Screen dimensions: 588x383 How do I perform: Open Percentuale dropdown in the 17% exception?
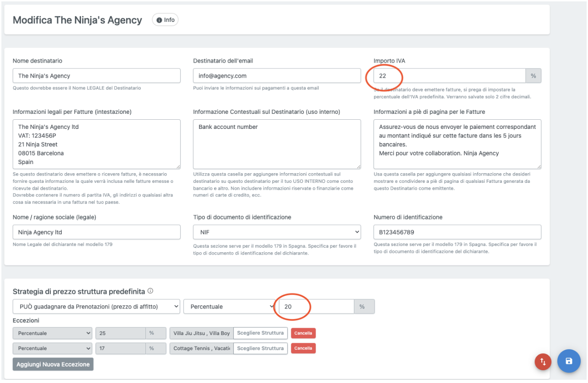click(52, 348)
